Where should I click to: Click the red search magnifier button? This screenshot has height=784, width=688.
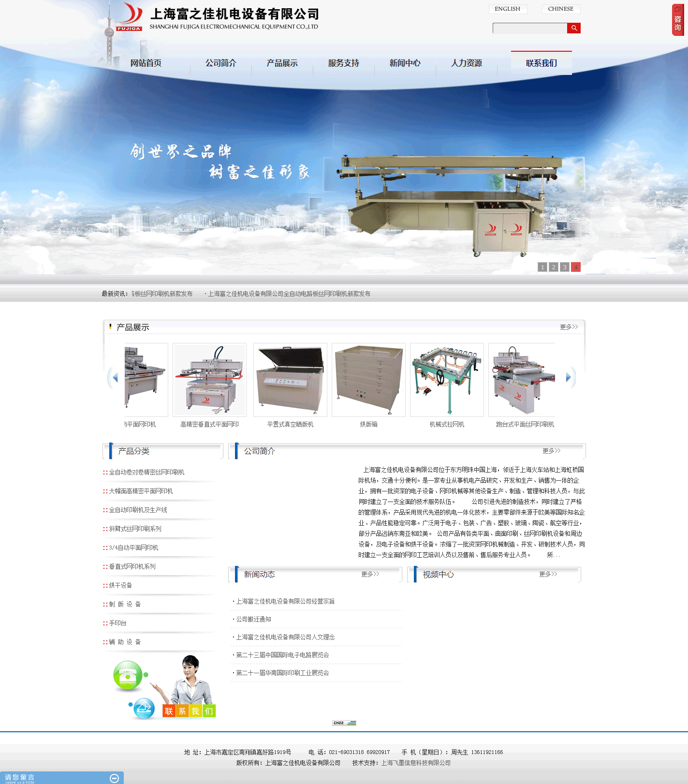point(574,28)
